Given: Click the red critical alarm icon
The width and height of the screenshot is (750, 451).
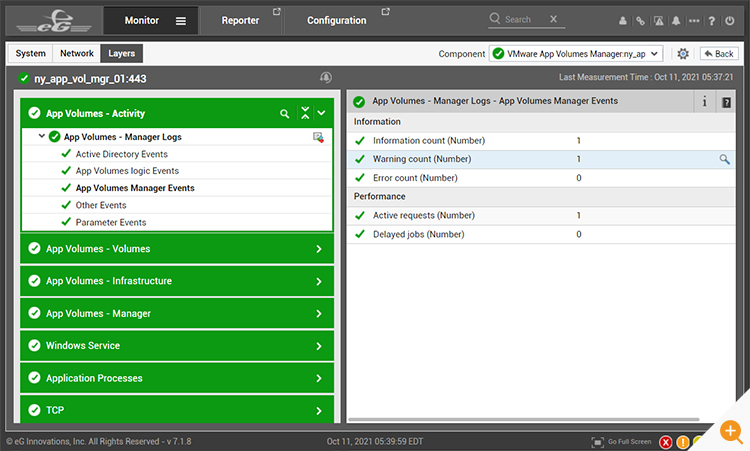Looking at the screenshot, I should point(665,442).
